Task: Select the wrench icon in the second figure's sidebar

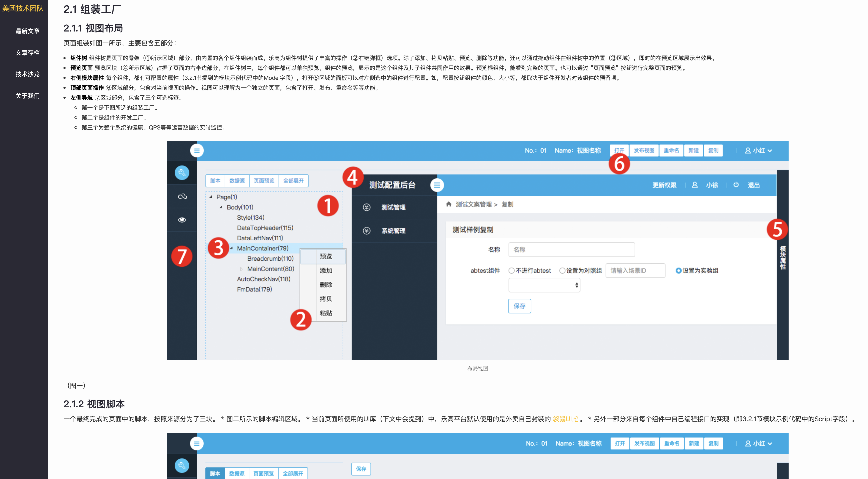Action: (x=182, y=466)
